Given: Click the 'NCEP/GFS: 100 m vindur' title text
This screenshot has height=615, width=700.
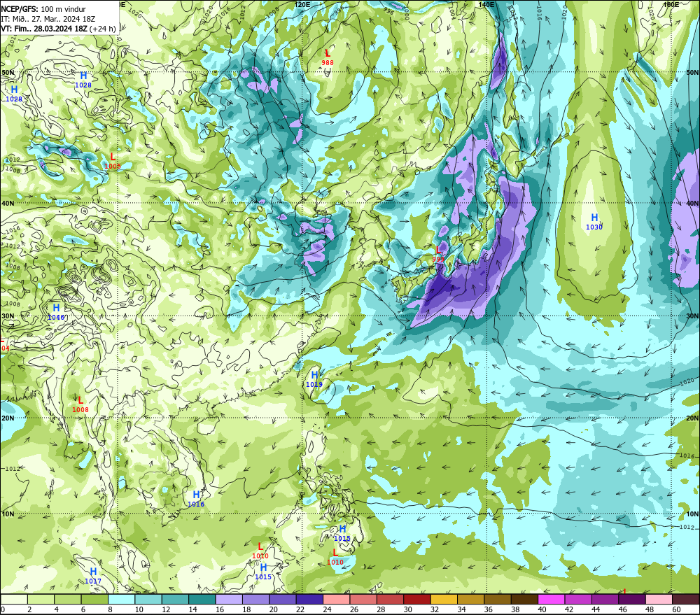Looking at the screenshot, I should point(43,9).
